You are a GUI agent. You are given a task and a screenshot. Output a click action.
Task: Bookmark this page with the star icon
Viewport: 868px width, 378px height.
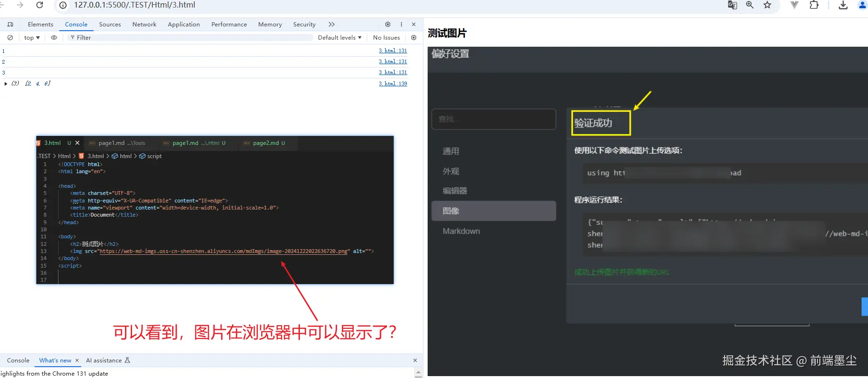point(768,5)
